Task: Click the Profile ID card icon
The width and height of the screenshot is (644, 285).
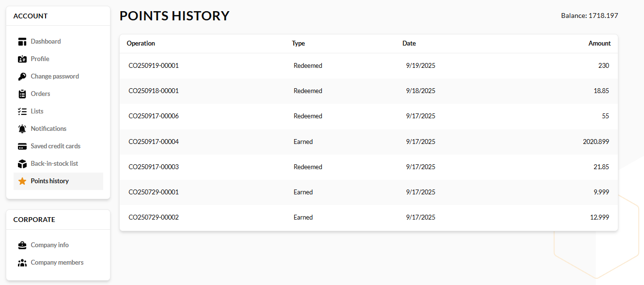Action: [22, 59]
